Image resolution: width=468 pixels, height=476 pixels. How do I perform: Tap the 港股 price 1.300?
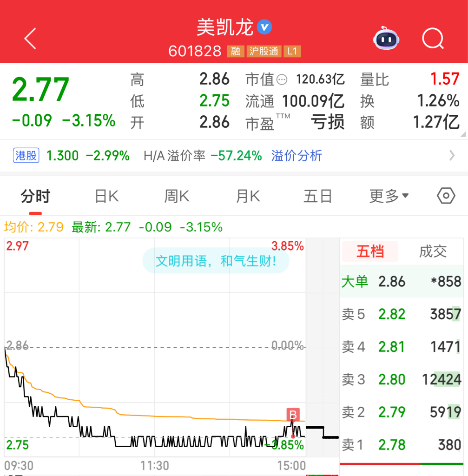[63, 156]
